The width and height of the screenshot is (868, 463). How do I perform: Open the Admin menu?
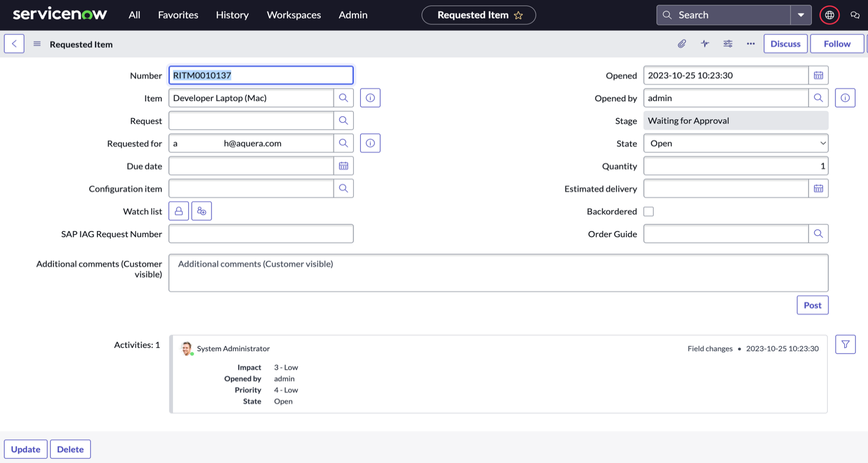tap(353, 15)
